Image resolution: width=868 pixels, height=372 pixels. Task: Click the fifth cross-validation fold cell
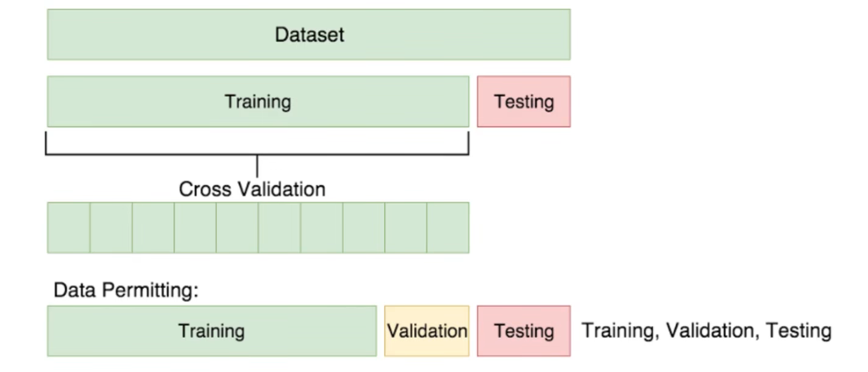pyautogui.click(x=237, y=228)
